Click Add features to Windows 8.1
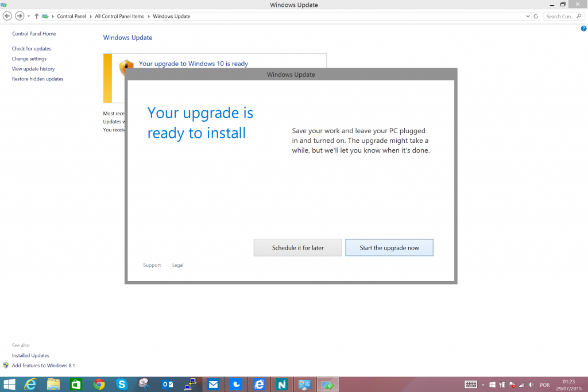 point(43,366)
